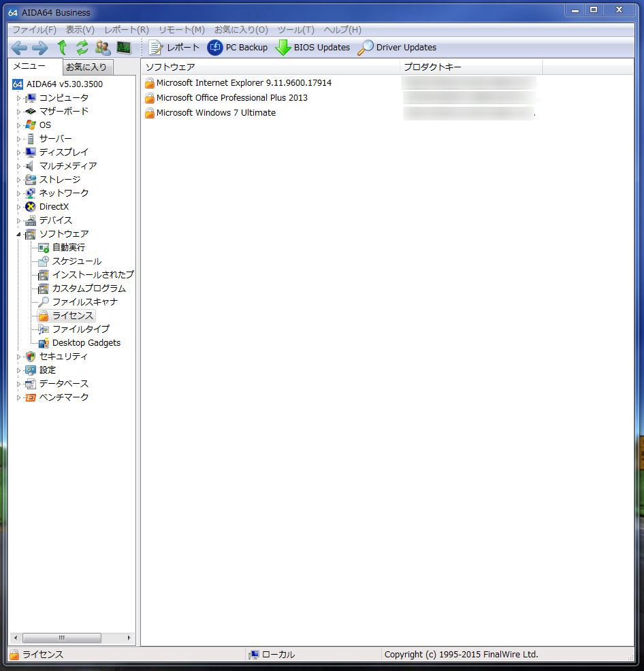Screen dimensions: 644x671
Task: Select the マルチメディア speaker icon
Action: 29,166
